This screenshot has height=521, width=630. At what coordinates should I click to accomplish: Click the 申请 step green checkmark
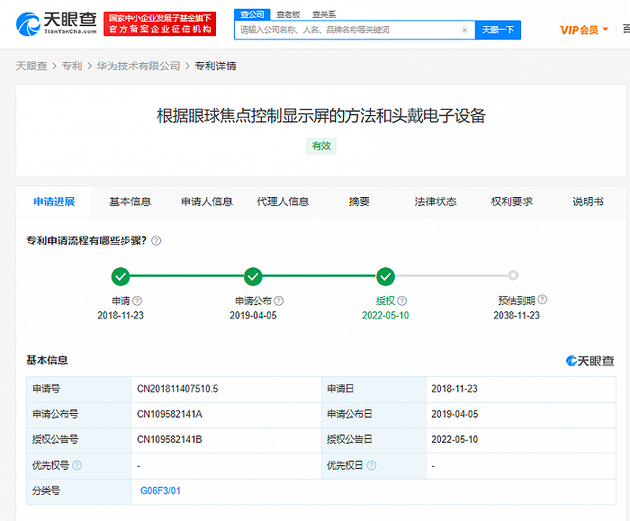121,276
